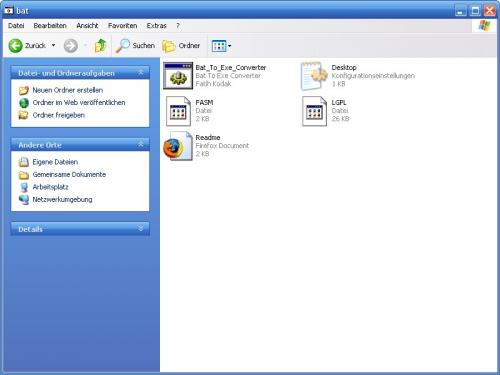
Task: Click the shared folder icon beside Ordner freigeben
Action: (x=23, y=115)
